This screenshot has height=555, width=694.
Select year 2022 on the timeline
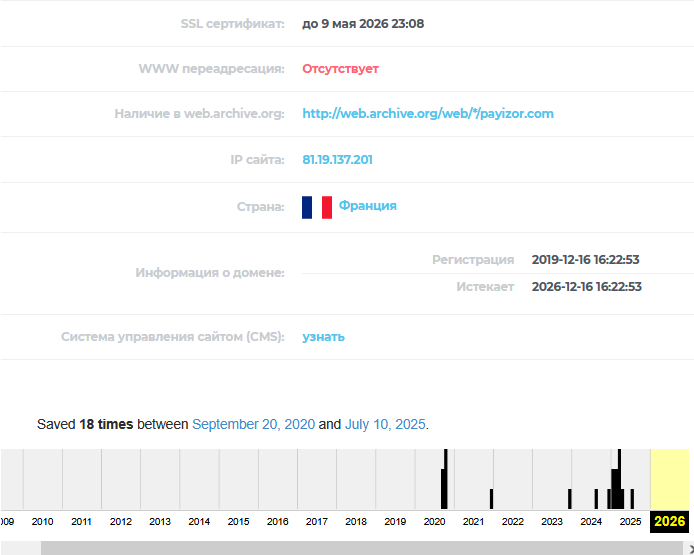[x=513, y=521]
